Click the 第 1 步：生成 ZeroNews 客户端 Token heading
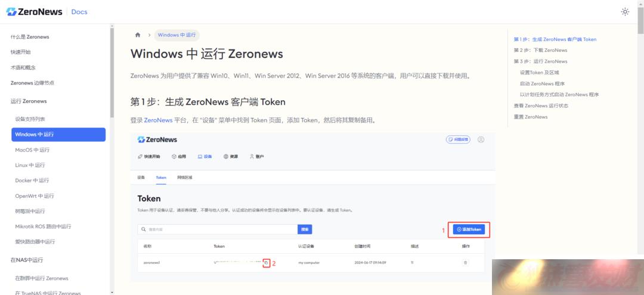 pos(208,101)
